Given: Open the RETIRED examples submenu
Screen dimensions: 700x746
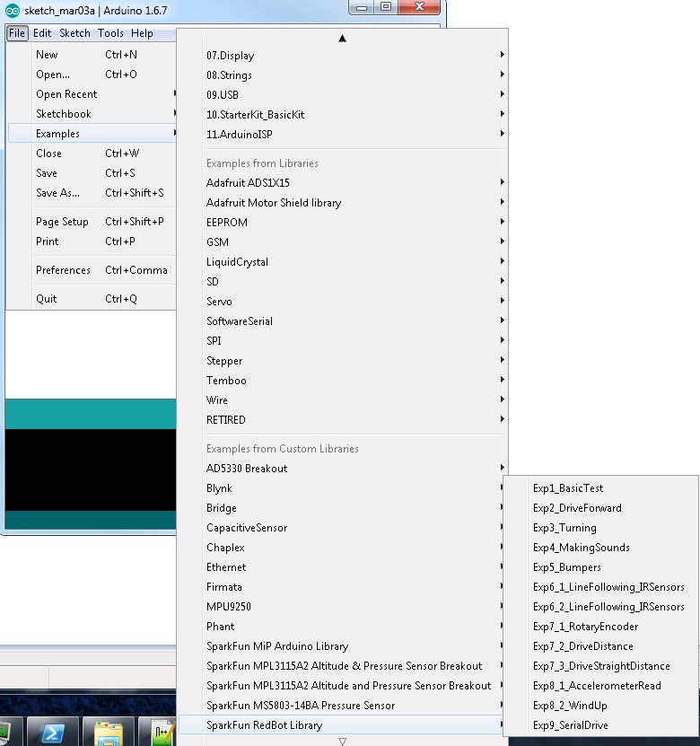Looking at the screenshot, I should [x=343, y=419].
